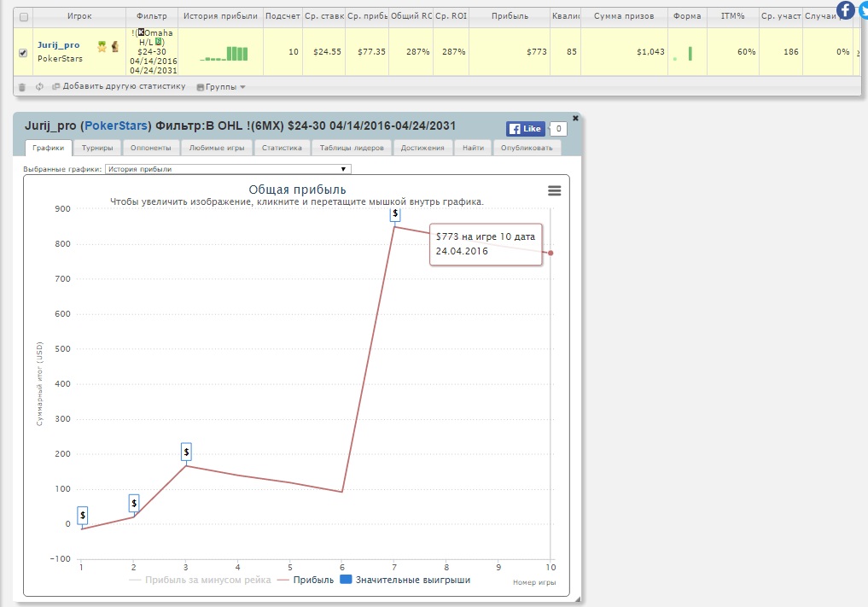
Task: Open the Выбранные графики dropdown
Action: (x=228, y=169)
